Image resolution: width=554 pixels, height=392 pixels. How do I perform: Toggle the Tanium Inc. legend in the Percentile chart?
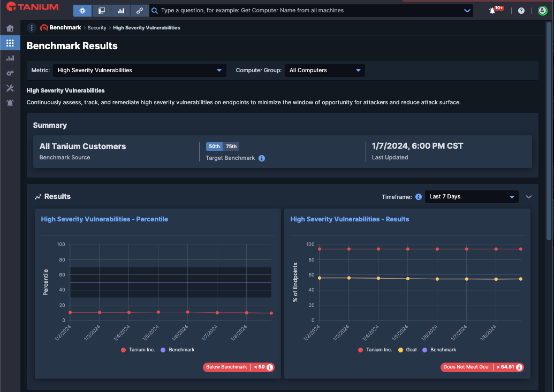(138, 350)
